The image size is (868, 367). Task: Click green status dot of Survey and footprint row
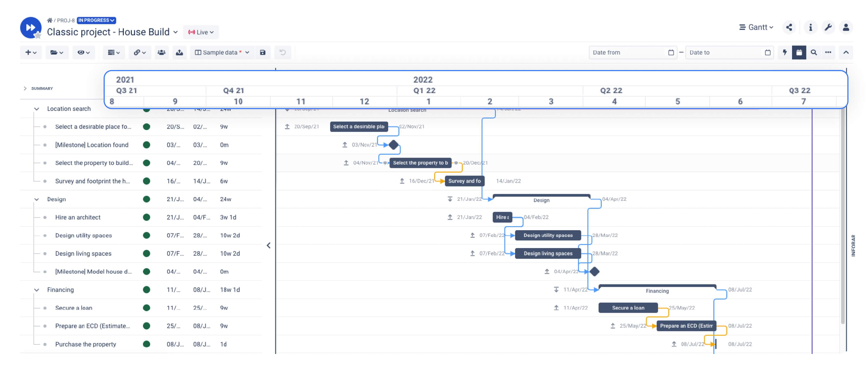tap(146, 181)
